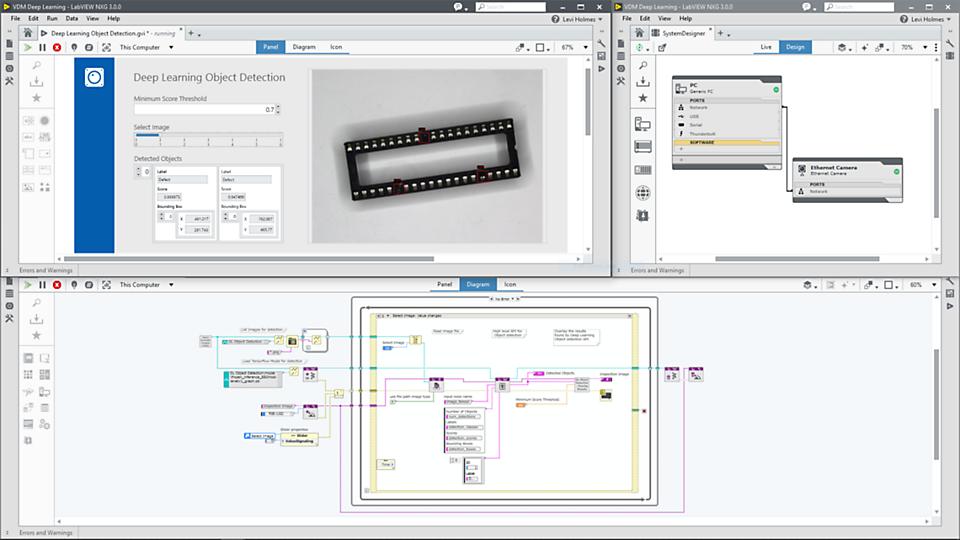Click download/import icon in top-left palette
The height and width of the screenshot is (540, 960).
37,81
